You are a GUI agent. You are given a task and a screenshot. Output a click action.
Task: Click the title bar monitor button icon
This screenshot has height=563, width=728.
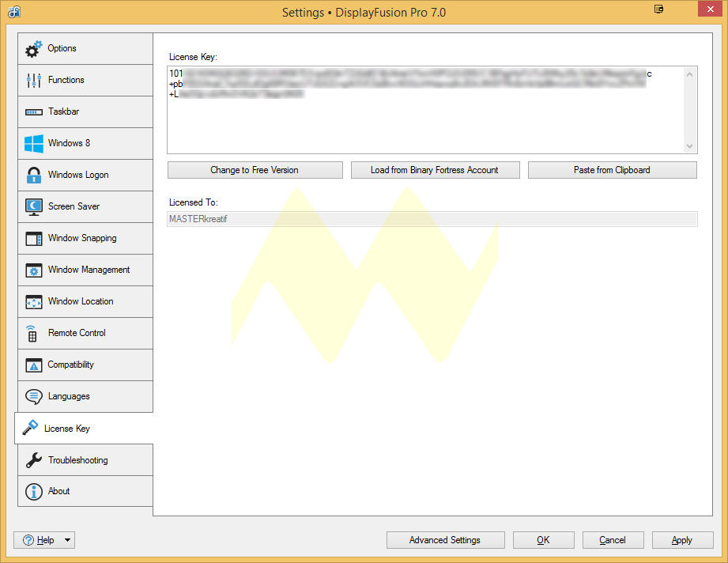658,9
